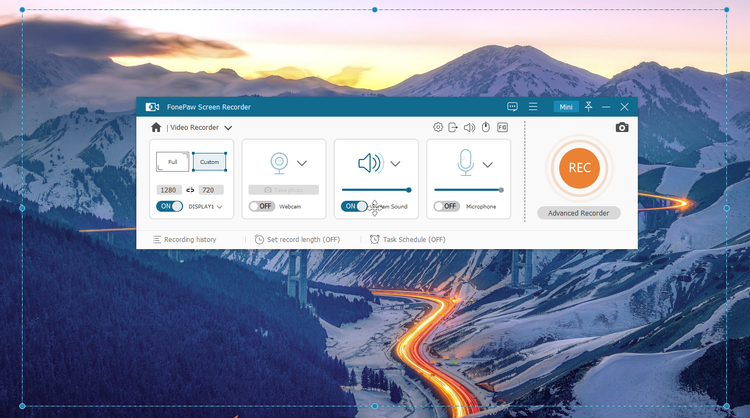
Task: Click the right-middle selection handle
Action: tap(727, 208)
